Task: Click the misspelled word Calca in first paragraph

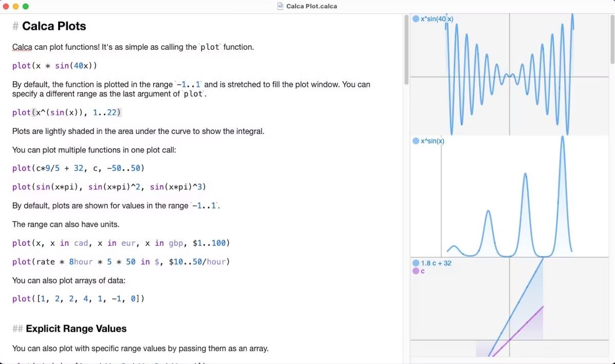Action: [22, 47]
